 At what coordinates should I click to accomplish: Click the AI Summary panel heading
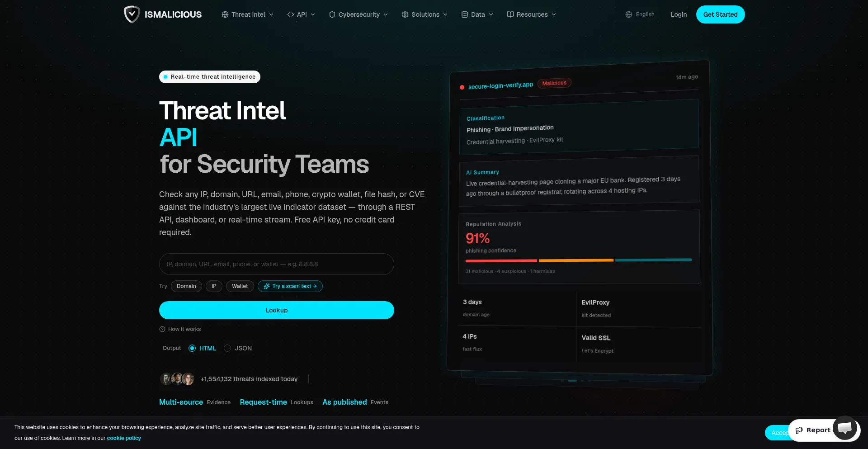pos(482,172)
